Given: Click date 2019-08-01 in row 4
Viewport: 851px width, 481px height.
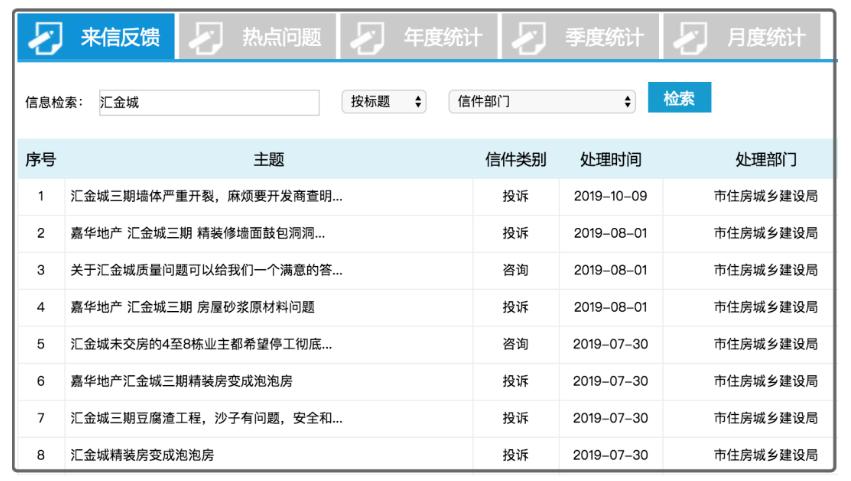Looking at the screenshot, I should click(611, 307).
